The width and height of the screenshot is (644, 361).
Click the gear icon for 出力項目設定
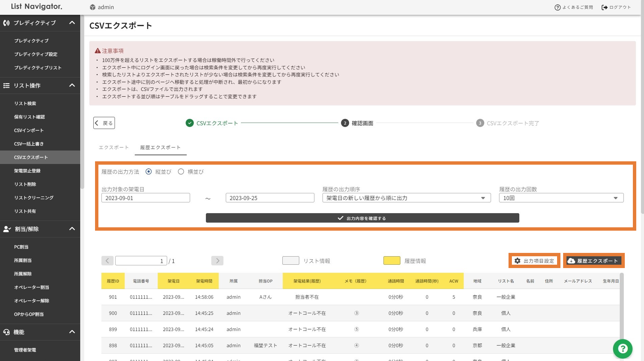pos(517,261)
